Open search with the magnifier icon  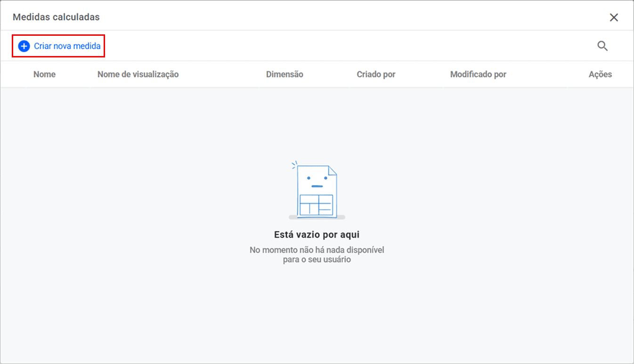[602, 46]
